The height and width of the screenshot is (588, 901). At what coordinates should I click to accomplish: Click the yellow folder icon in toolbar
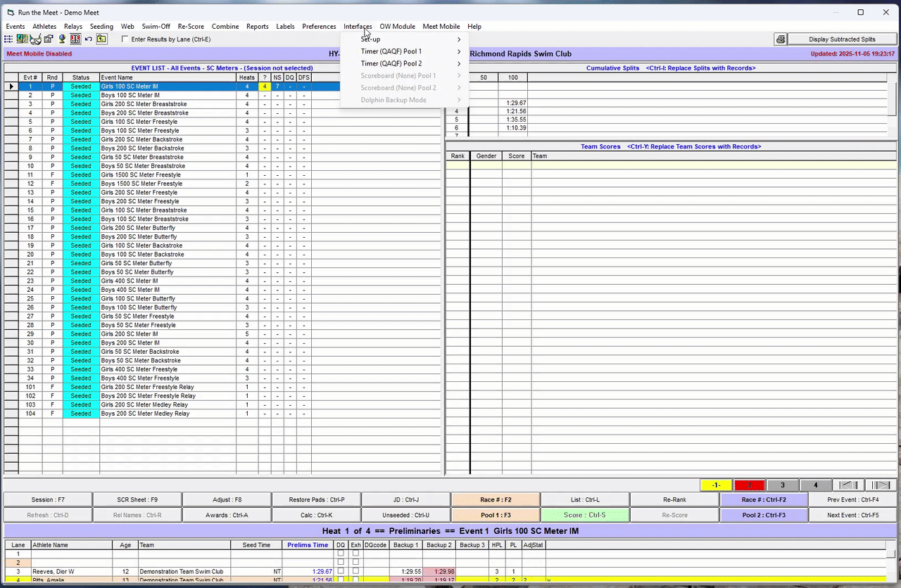(x=101, y=39)
